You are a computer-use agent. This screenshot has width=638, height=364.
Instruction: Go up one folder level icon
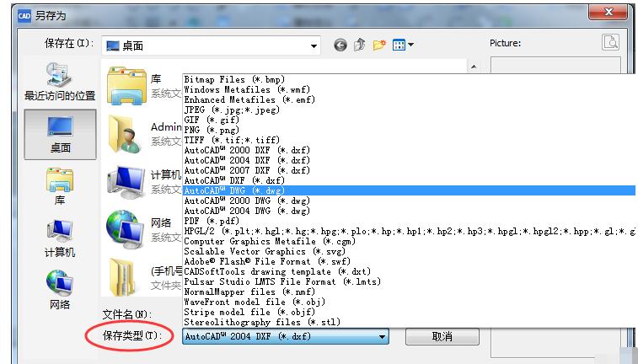click(x=359, y=45)
